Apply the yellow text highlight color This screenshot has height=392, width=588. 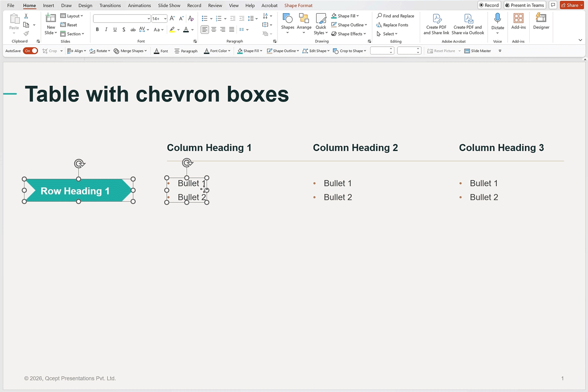tap(172, 29)
